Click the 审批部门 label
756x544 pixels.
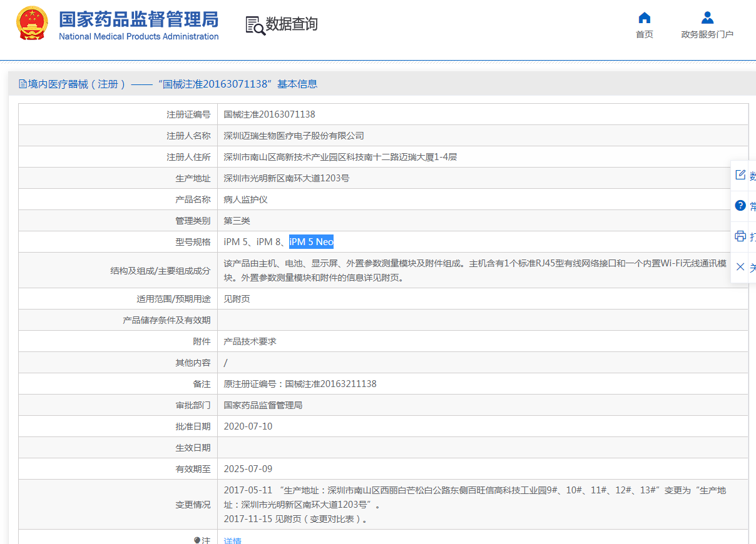click(193, 405)
